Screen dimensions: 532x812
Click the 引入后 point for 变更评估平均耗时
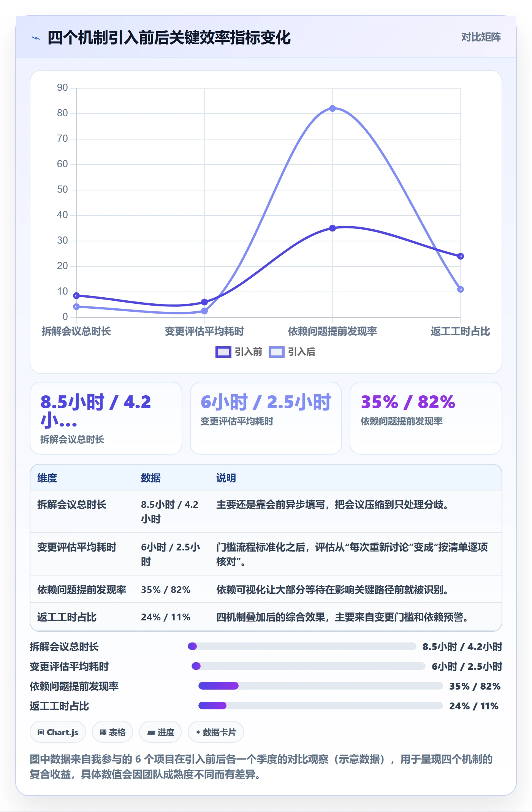pyautogui.click(x=204, y=311)
